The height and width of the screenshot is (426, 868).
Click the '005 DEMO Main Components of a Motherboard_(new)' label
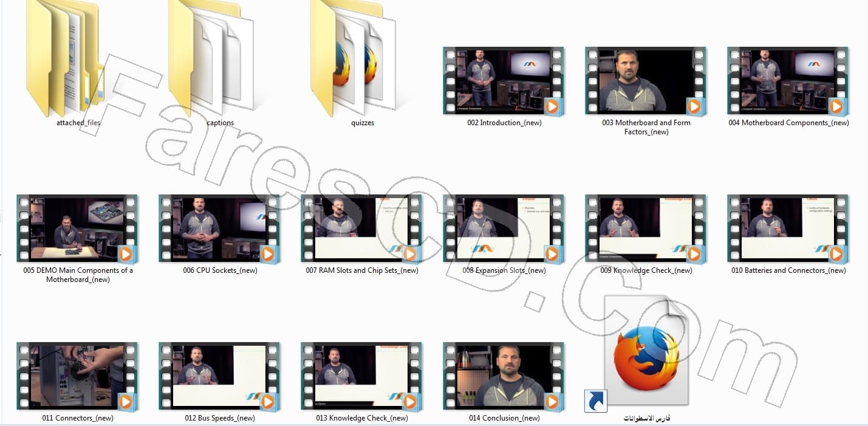click(78, 275)
